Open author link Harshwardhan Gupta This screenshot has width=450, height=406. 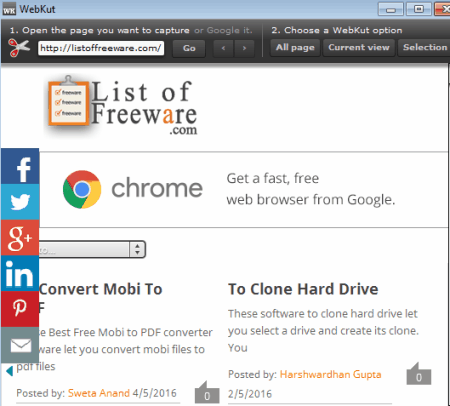click(330, 374)
